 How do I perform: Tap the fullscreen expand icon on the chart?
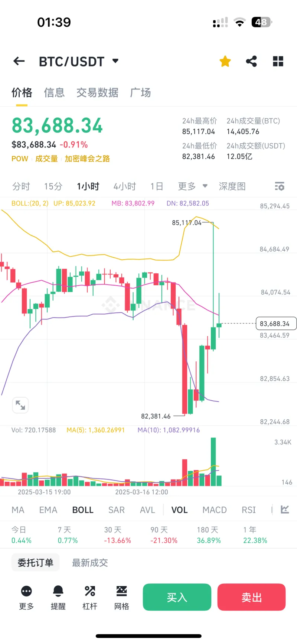pyautogui.click(x=20, y=405)
